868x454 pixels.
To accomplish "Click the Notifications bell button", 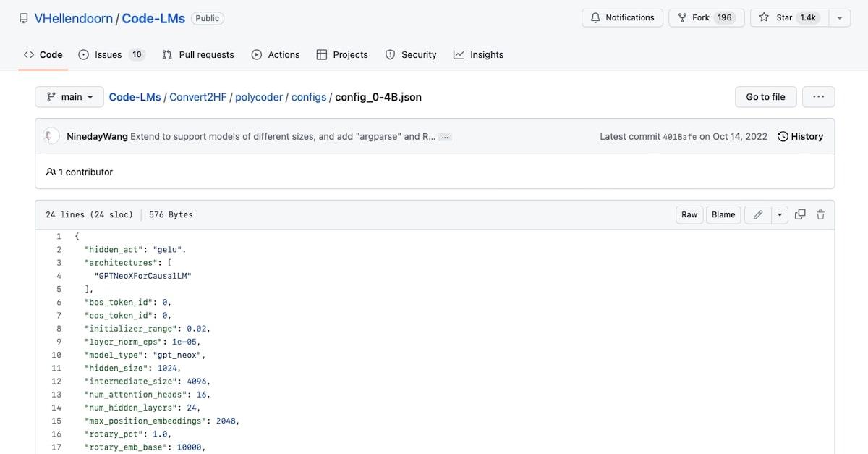I will tap(622, 18).
